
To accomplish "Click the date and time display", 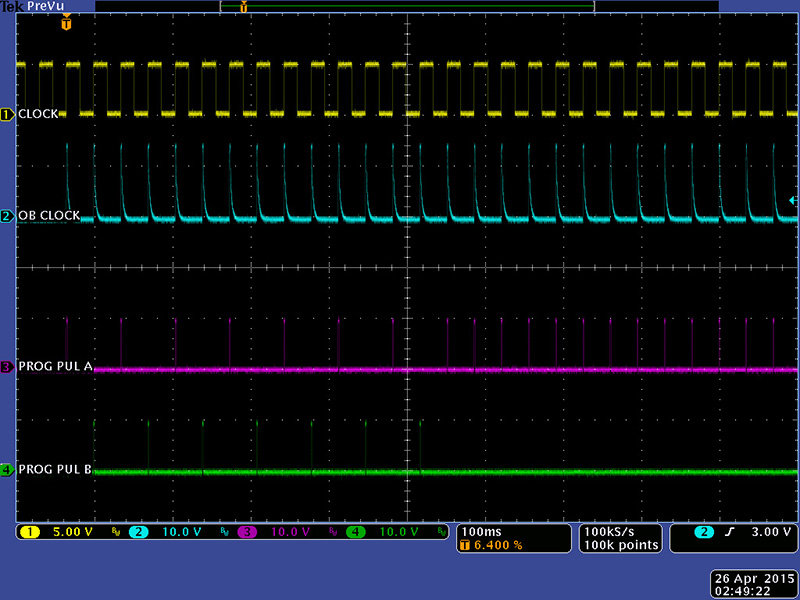I will click(750, 584).
